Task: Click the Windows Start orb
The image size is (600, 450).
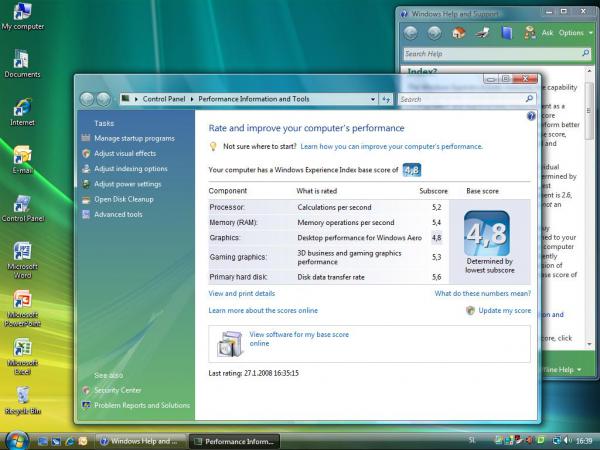Action: (17, 440)
